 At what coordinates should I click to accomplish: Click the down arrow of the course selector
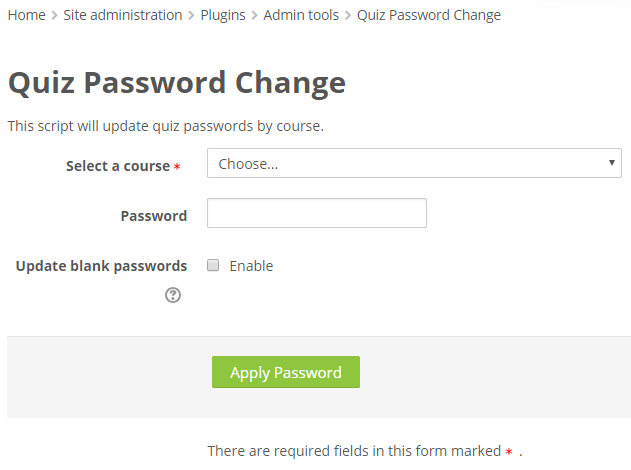(612, 163)
